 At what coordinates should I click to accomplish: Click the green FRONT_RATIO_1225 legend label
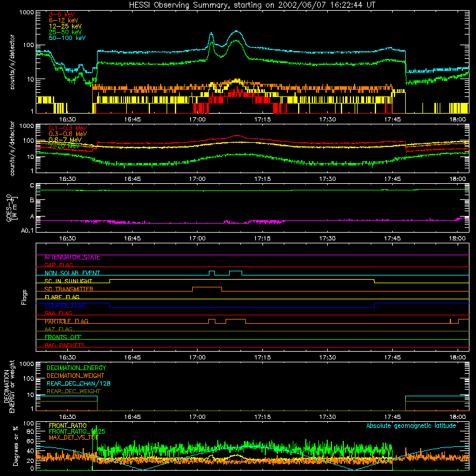pos(77,431)
